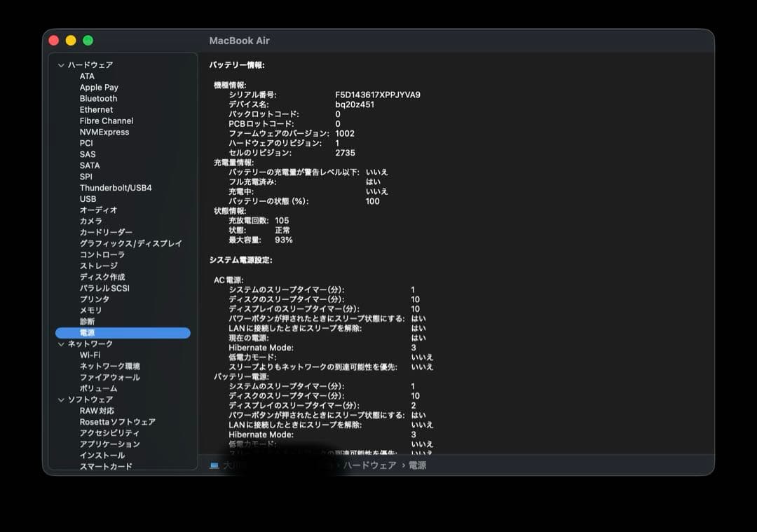Click the バッテリー電源 subsection label

coord(241,376)
